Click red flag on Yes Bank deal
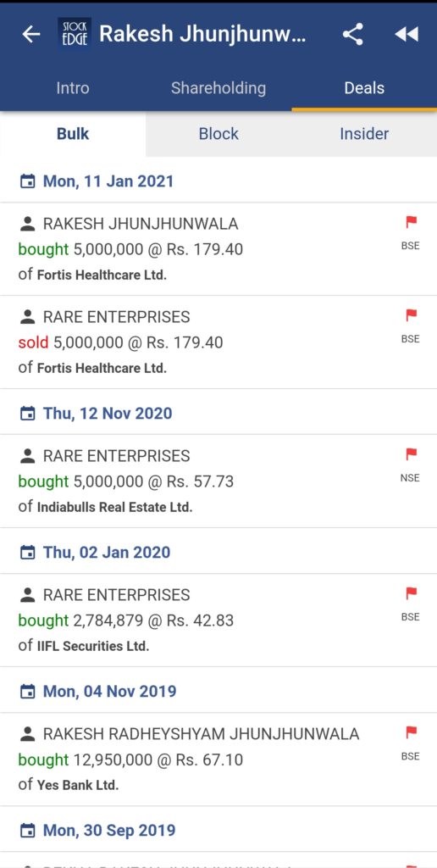Screen dimensions: 437x868 (411, 732)
